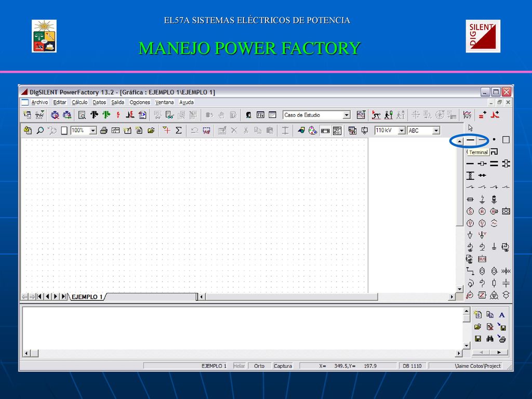Click the DB 1110 status bar field
The image size is (532, 399).
click(412, 366)
